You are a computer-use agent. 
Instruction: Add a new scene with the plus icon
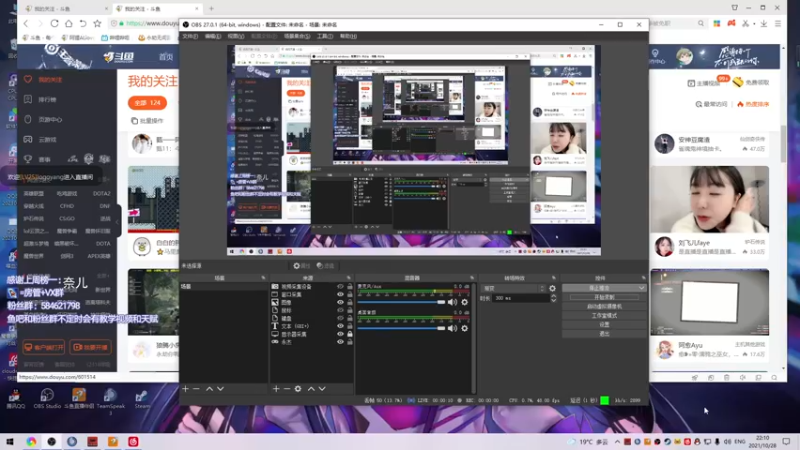[x=185, y=389]
